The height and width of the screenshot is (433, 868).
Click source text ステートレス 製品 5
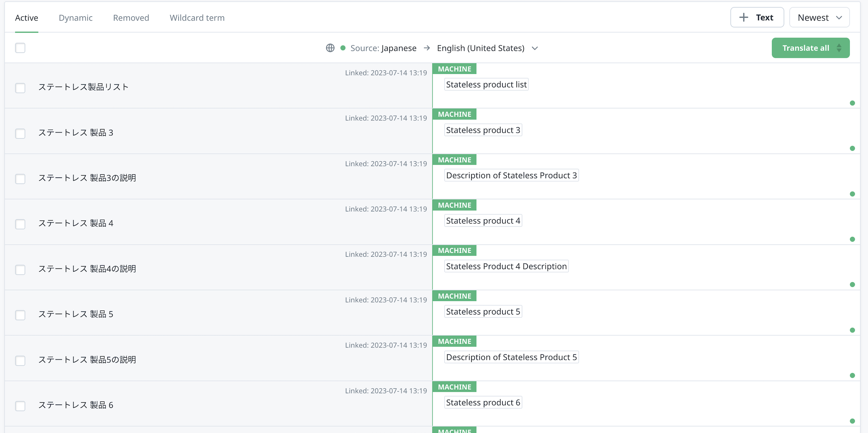(x=76, y=314)
